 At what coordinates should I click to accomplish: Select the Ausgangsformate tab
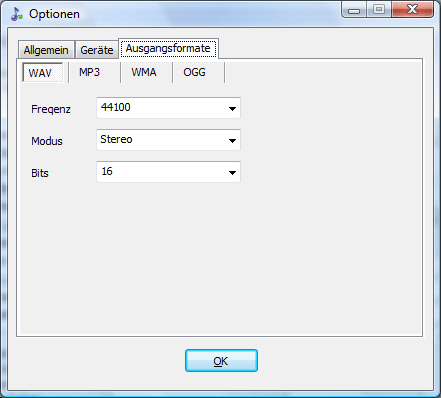(x=168, y=48)
